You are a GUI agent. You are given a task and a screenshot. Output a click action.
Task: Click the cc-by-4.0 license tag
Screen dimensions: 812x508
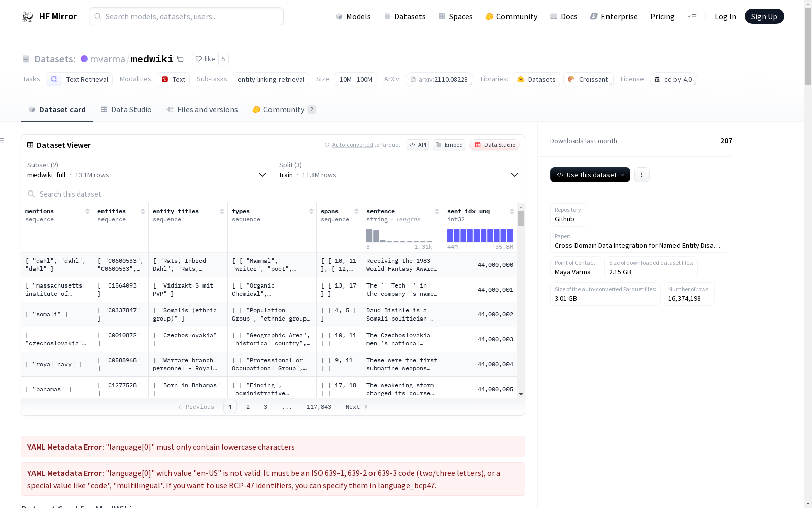(x=673, y=79)
